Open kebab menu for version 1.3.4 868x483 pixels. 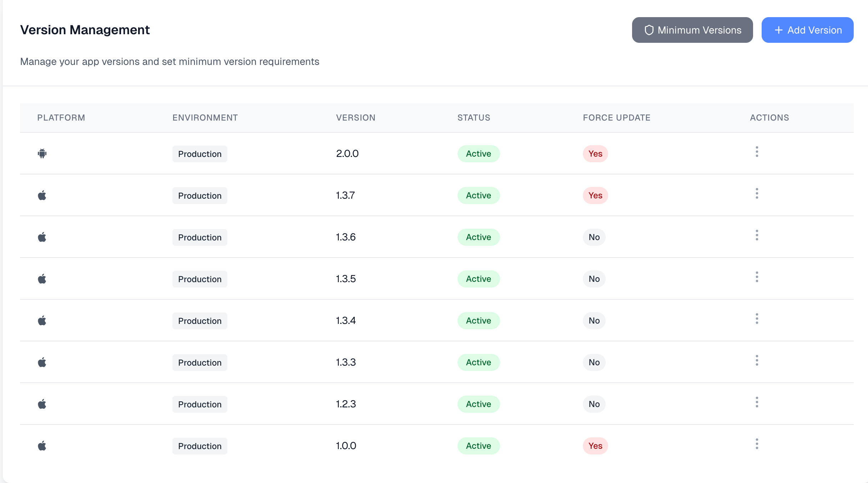coord(757,319)
